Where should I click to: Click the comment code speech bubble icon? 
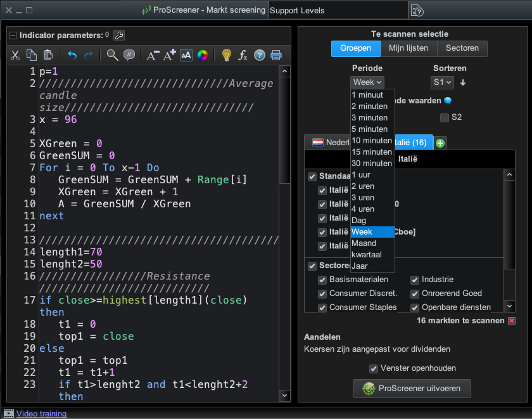(x=129, y=55)
